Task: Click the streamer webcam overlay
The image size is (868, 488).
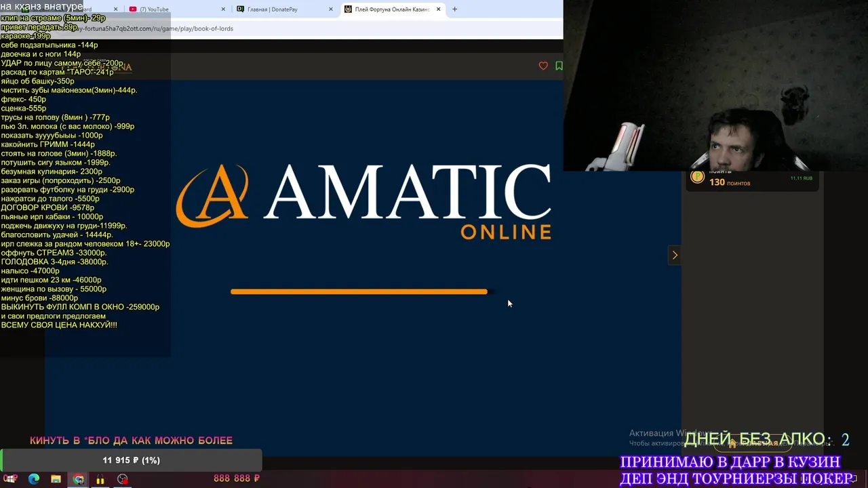Action: tap(715, 85)
